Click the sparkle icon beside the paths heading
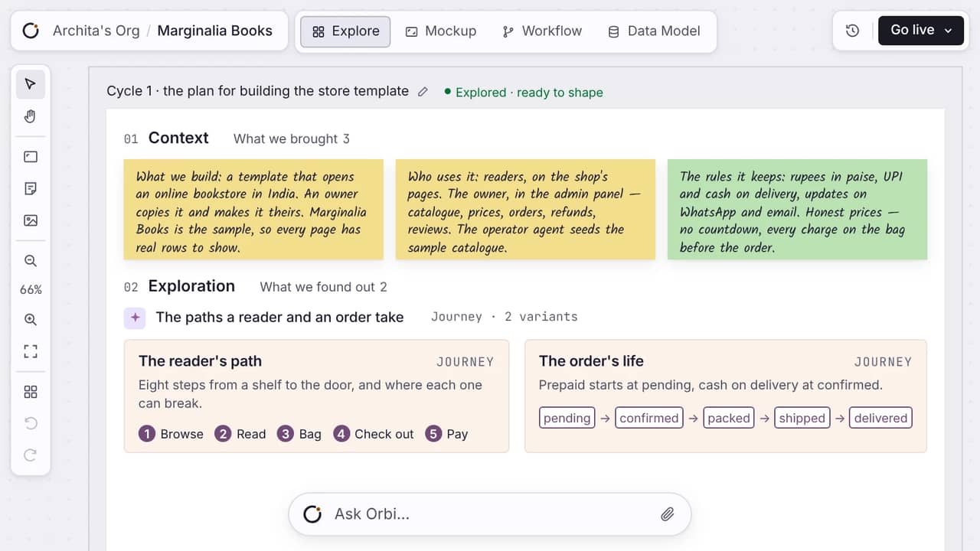 tap(135, 318)
